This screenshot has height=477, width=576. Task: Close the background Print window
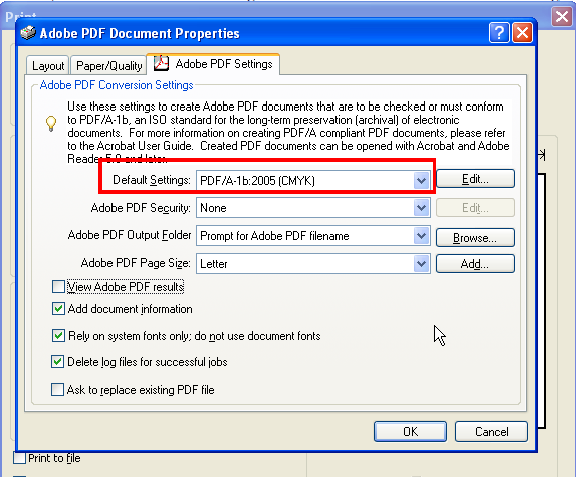(x=562, y=17)
